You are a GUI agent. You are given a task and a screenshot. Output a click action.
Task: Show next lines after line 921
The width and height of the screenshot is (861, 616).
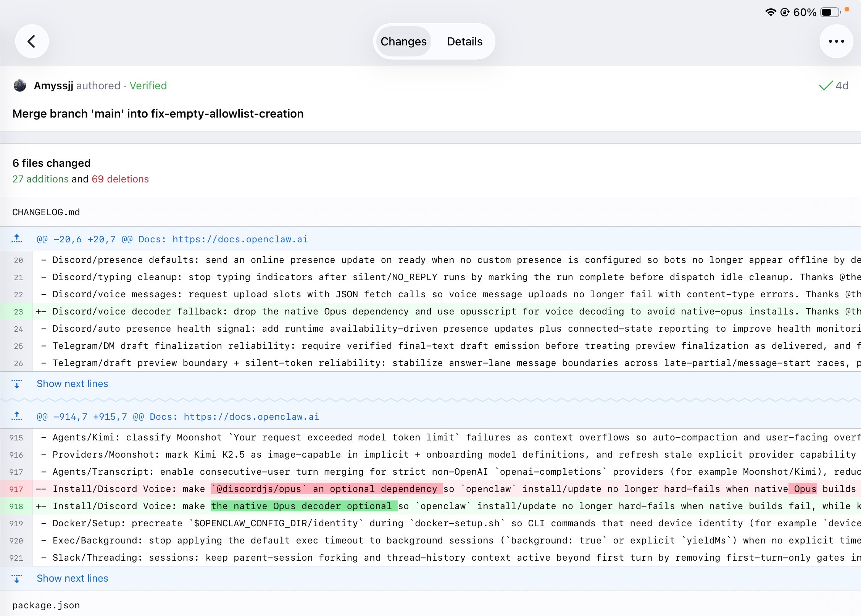tap(72, 578)
